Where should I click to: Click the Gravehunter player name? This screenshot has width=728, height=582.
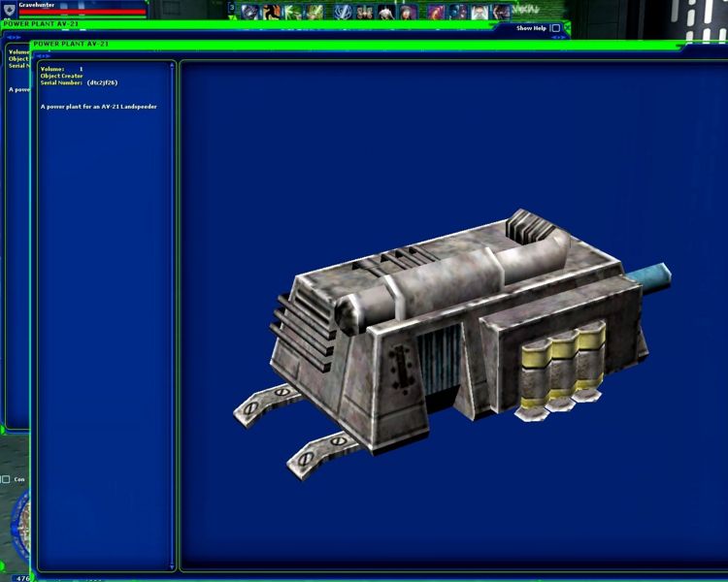coord(37,5)
